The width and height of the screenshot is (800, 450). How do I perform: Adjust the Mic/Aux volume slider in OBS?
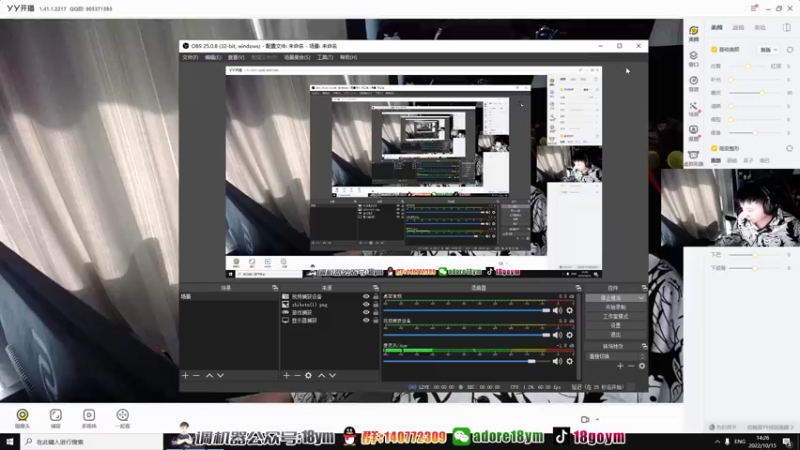click(532, 361)
